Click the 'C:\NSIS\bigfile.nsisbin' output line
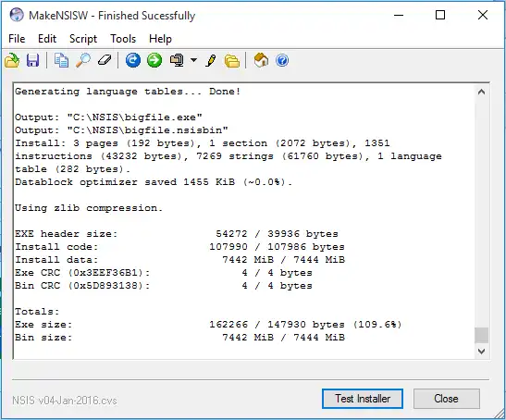The height and width of the screenshot is (420, 506). tap(121, 130)
